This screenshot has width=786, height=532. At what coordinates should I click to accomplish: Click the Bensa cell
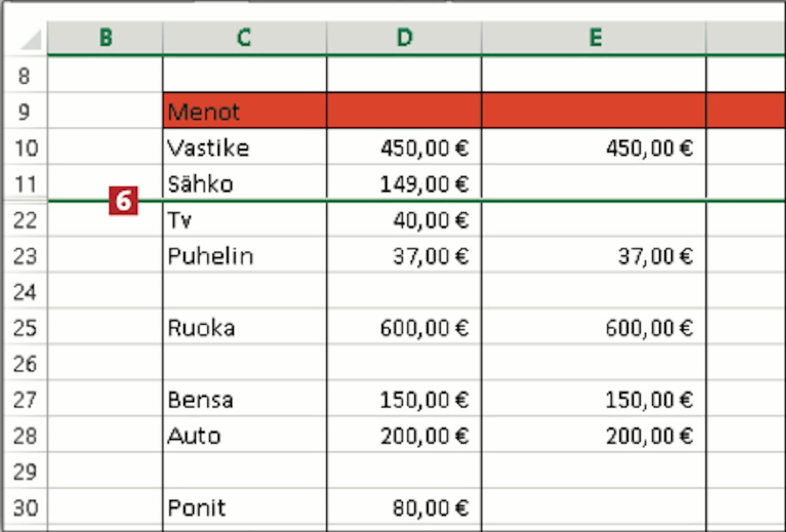(x=244, y=400)
